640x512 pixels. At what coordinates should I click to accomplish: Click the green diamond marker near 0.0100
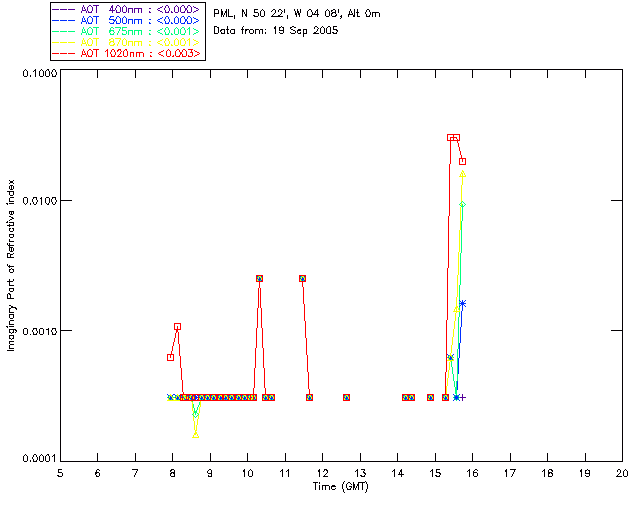click(x=462, y=205)
